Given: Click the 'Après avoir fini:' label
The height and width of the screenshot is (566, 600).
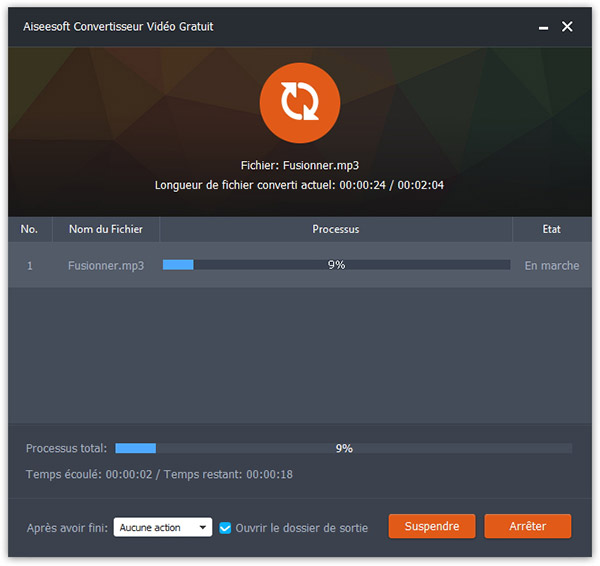Looking at the screenshot, I should click(67, 528).
